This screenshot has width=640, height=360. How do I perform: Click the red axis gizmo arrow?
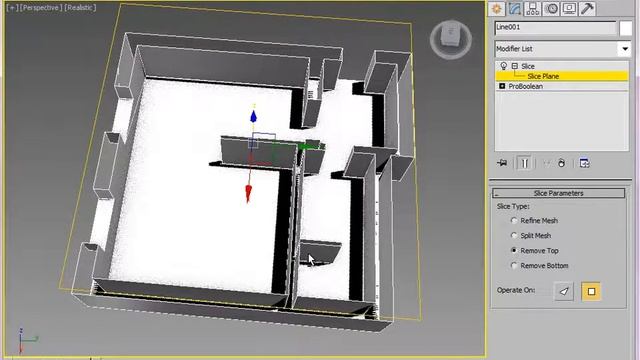coord(248,194)
